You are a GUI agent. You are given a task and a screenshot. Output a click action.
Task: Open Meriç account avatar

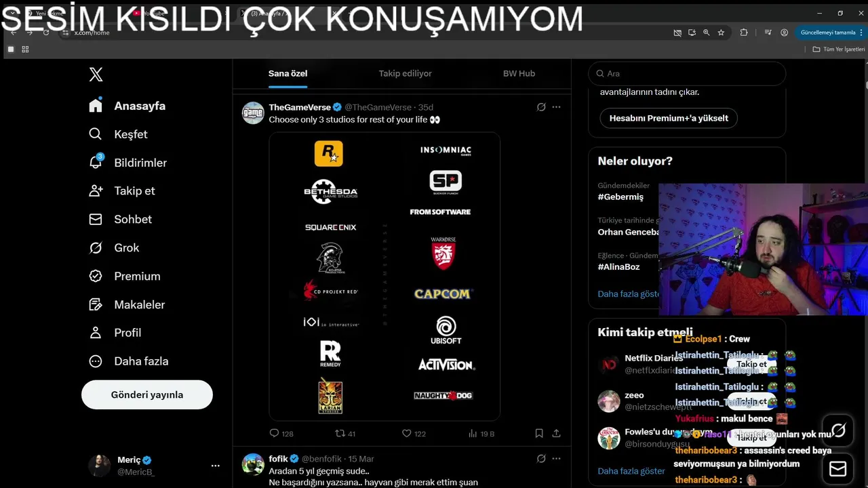tap(99, 466)
